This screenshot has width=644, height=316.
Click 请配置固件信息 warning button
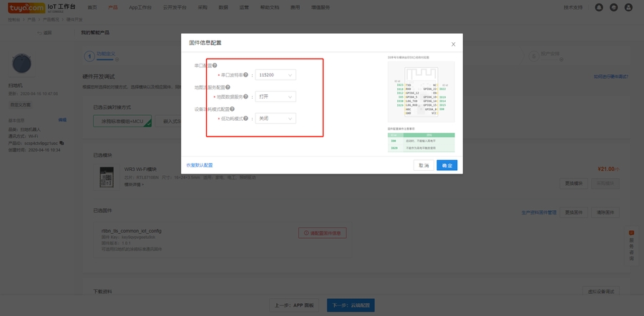pos(323,232)
